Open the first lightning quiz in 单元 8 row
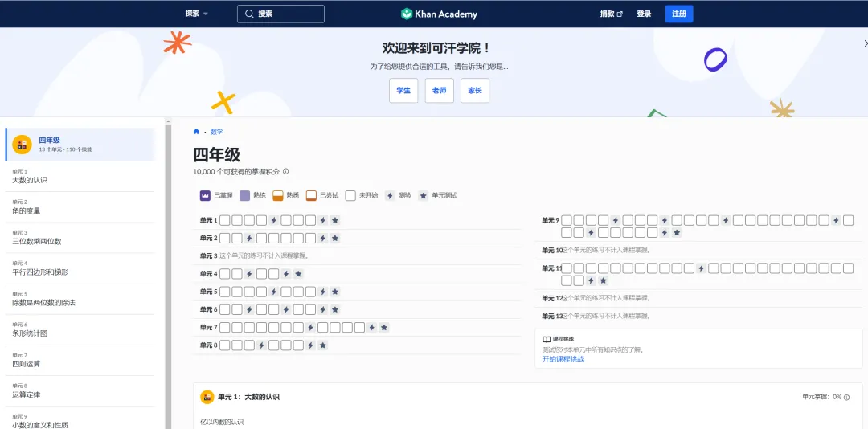868x429 pixels. click(x=261, y=345)
